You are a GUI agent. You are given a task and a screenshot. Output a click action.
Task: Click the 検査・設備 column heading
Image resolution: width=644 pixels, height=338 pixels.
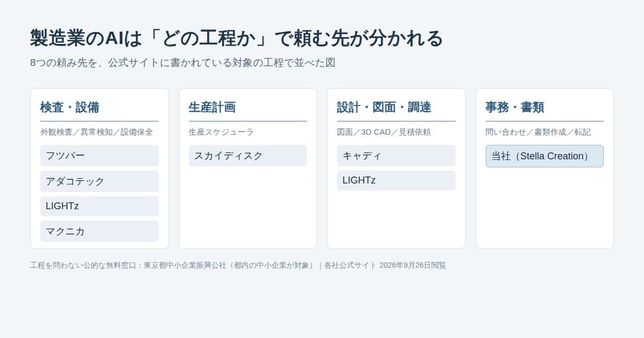pyautogui.click(x=70, y=107)
